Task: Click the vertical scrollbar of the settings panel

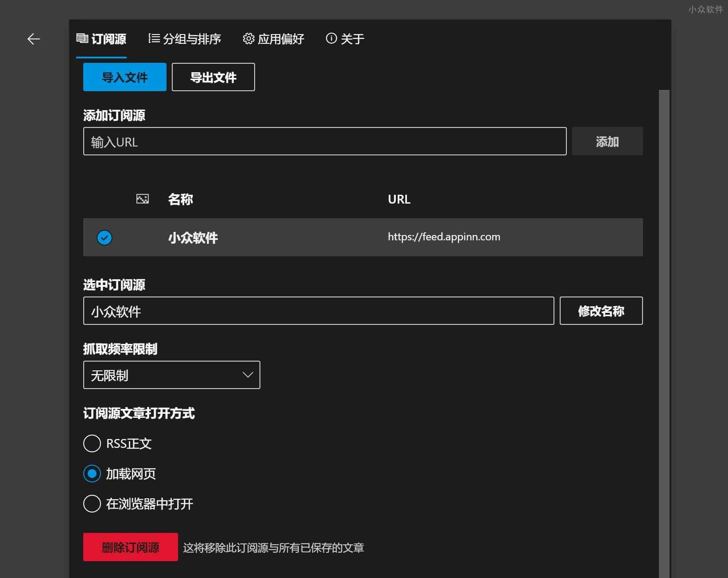Action: (664, 334)
